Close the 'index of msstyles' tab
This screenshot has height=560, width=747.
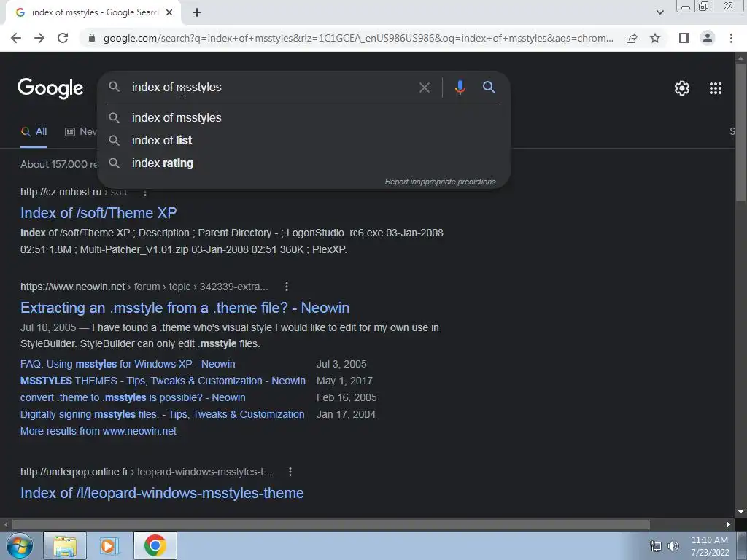tap(169, 13)
